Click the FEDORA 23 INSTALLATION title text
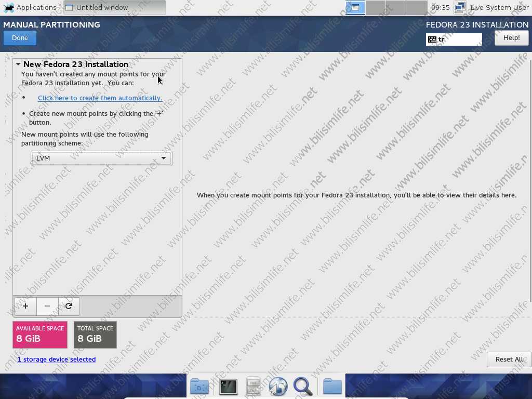 [x=477, y=25]
